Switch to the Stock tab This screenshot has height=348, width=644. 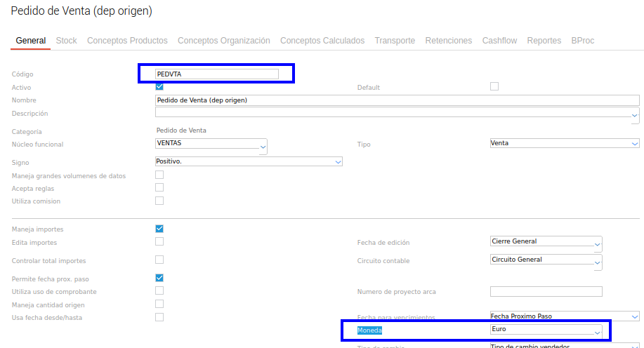click(x=66, y=41)
